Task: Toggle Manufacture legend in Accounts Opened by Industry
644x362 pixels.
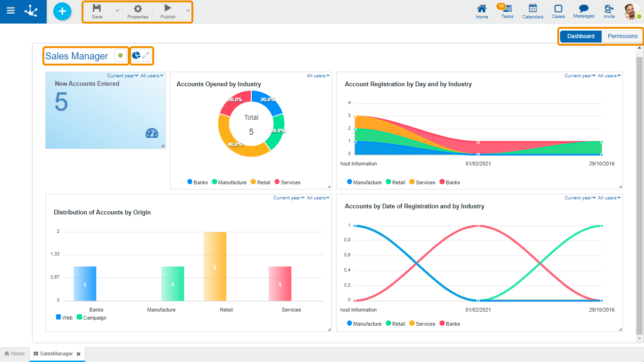Action: (229, 182)
